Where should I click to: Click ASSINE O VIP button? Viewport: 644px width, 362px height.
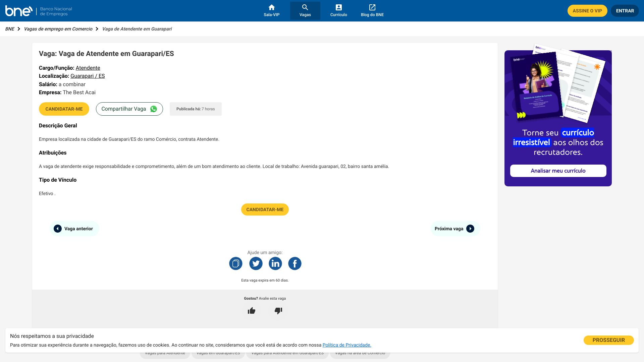click(587, 11)
